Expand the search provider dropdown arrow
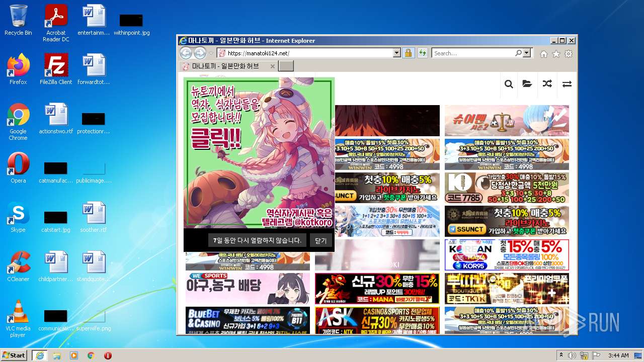This screenshot has height=362, width=644. click(527, 53)
